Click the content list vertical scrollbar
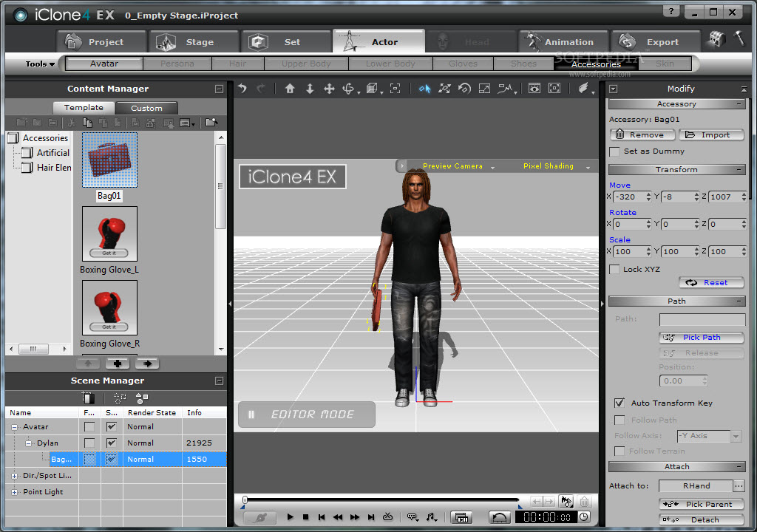 click(x=220, y=186)
